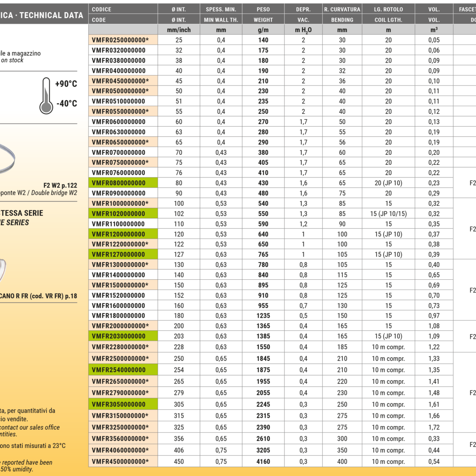The image size is (476, 476).
Task: Click the R. CURVATURA / BENDING column header
Action: tap(342, 14)
